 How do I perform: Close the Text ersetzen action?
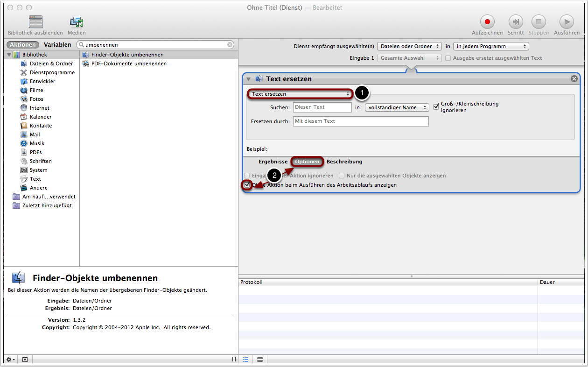point(574,79)
